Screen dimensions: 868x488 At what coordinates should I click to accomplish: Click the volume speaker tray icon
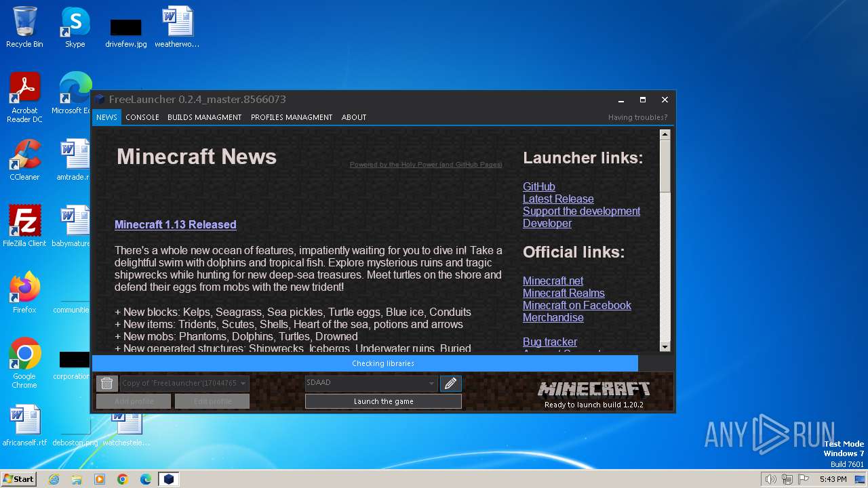click(x=770, y=479)
